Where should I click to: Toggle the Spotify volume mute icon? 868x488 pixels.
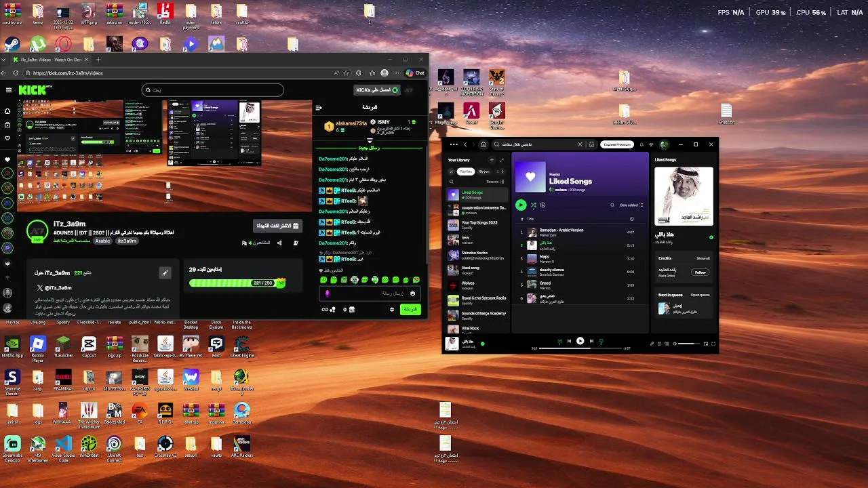[x=675, y=344]
